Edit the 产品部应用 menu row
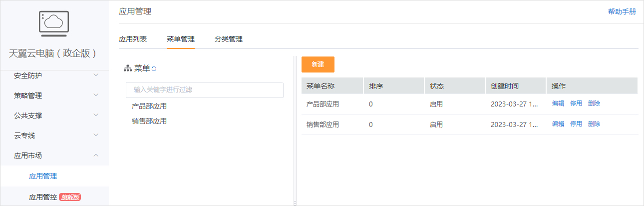This screenshot has height=206, width=644. point(558,103)
